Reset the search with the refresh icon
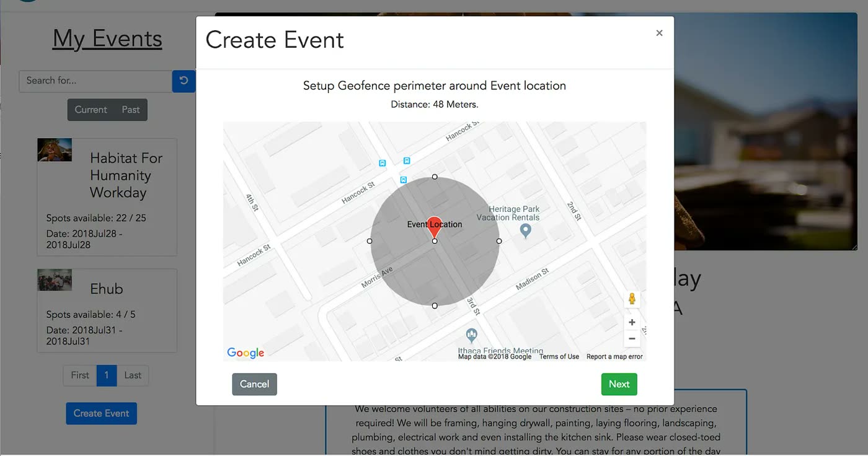This screenshot has height=456, width=868. pos(184,81)
